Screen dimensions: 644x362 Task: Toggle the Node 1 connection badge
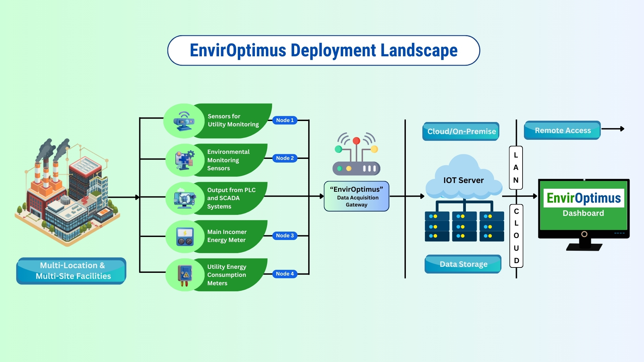tap(285, 120)
